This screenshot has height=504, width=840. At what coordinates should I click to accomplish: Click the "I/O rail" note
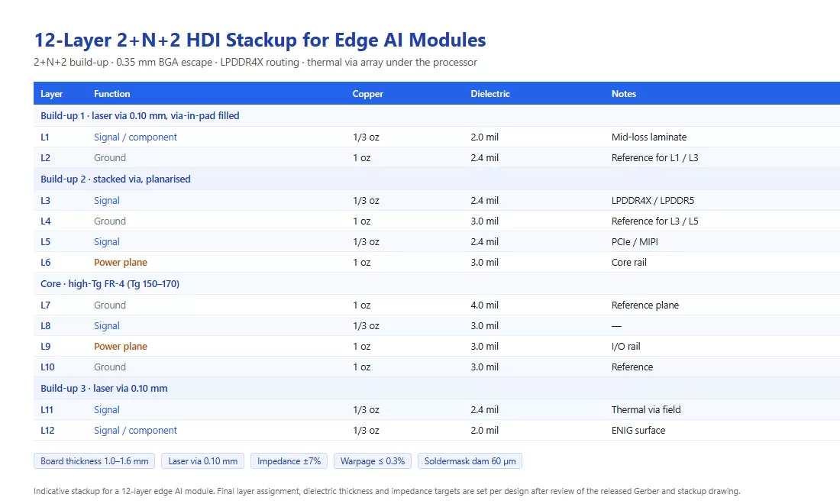click(x=626, y=347)
